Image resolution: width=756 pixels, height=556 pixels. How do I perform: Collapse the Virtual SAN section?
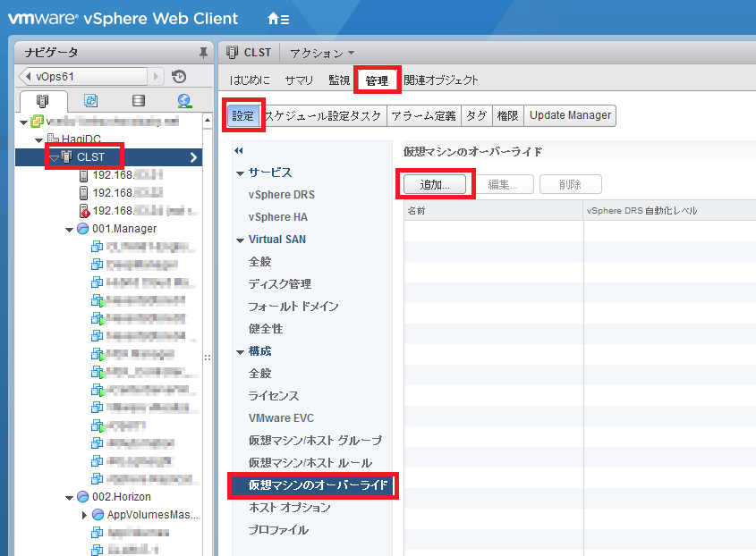240,240
